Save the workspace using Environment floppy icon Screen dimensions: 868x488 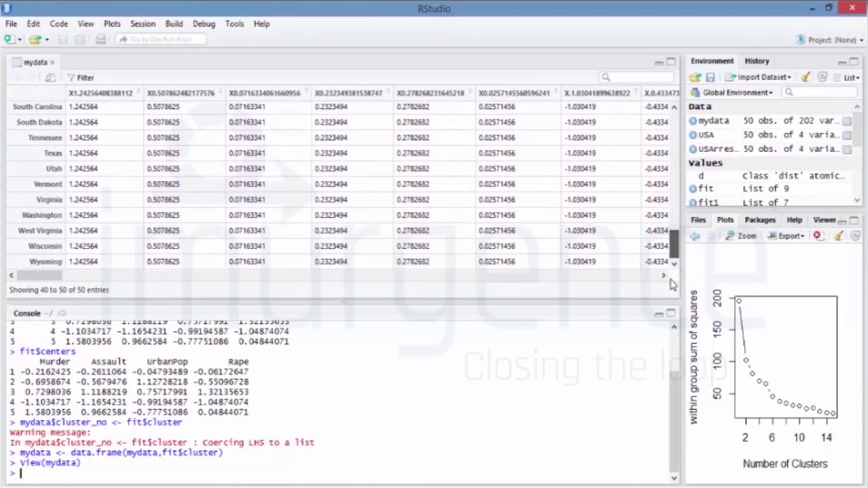coord(710,77)
